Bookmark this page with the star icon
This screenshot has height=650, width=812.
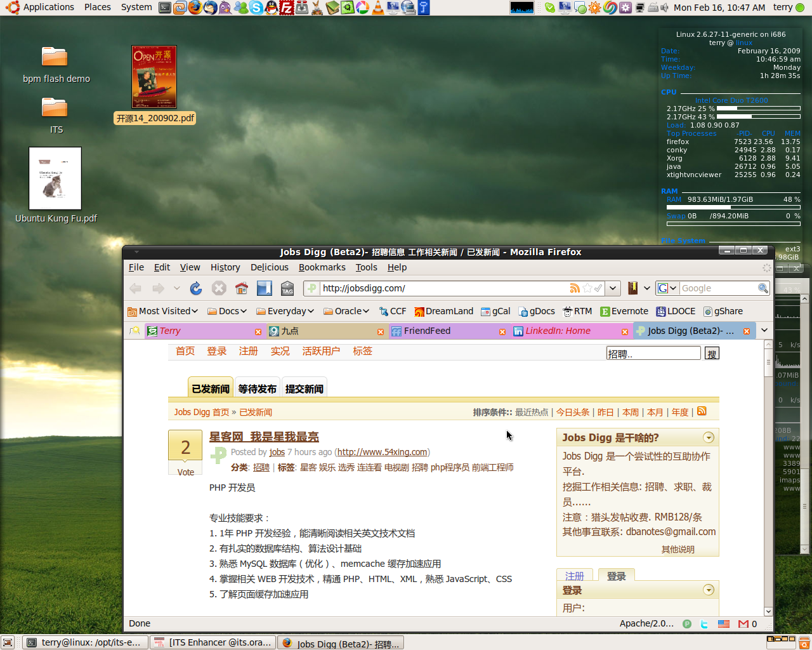pos(587,288)
